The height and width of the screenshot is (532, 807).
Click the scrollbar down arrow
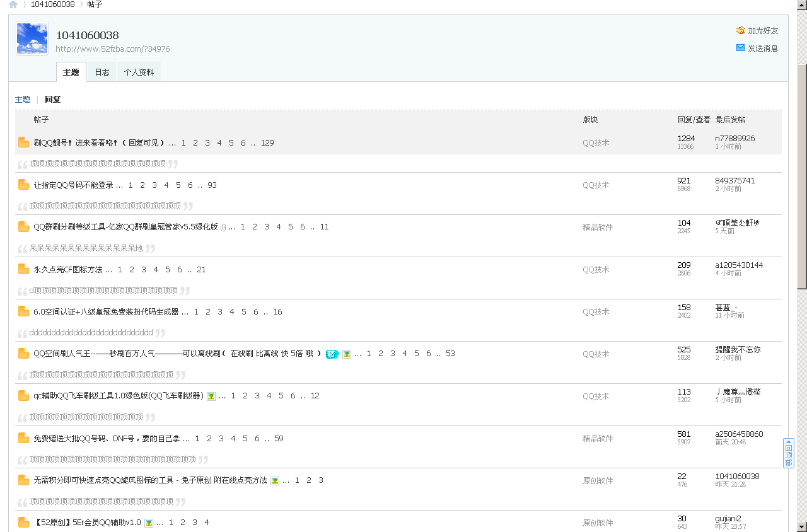802,526
